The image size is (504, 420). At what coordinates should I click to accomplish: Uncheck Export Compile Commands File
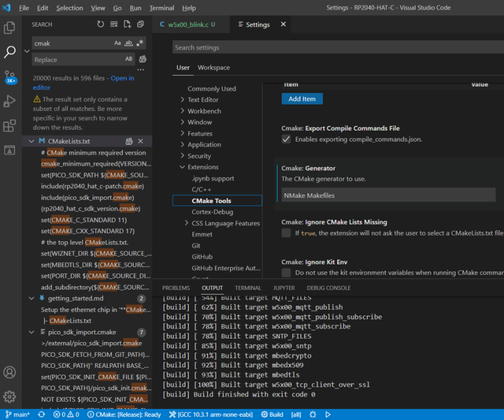(286, 139)
